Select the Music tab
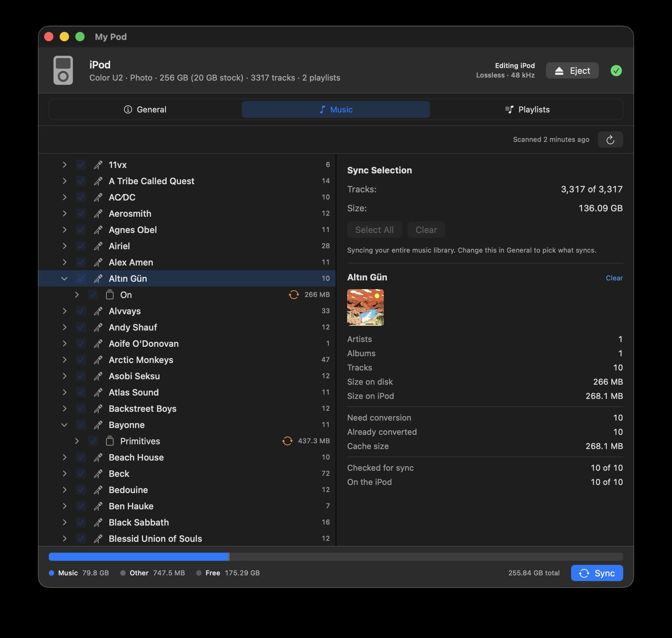 tap(336, 110)
